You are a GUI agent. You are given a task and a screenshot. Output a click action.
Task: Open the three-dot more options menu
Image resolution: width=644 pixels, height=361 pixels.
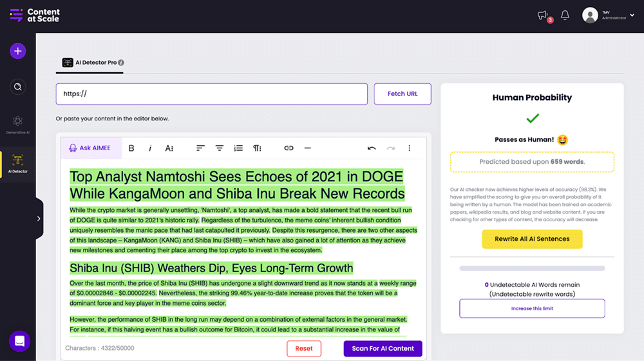[x=409, y=148]
